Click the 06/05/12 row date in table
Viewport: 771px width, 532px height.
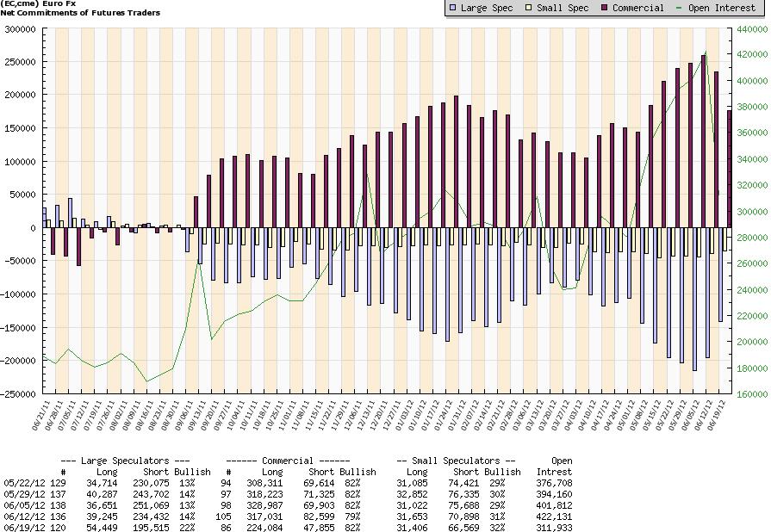(25, 505)
